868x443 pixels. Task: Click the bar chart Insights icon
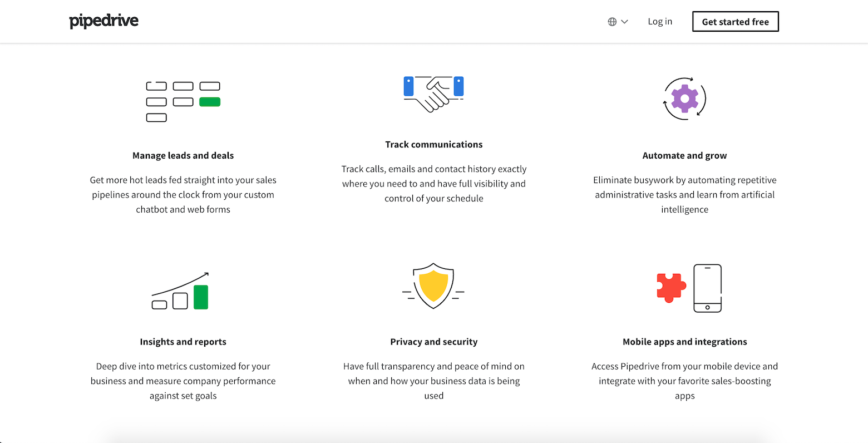180,291
